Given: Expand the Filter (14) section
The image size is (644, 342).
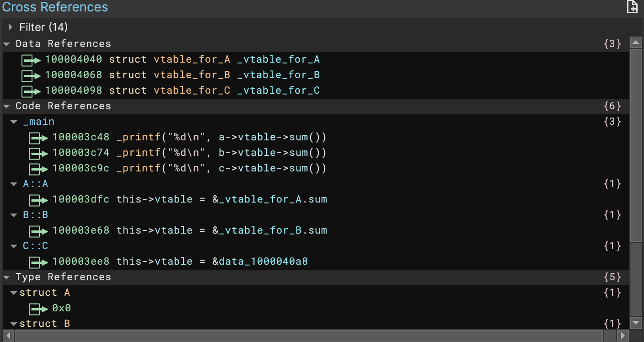Looking at the screenshot, I should point(10,27).
